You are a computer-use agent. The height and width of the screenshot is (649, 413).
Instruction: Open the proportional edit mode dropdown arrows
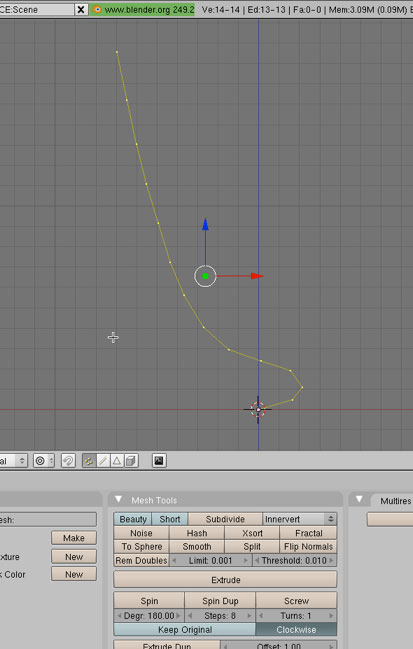pyautogui.click(x=51, y=461)
